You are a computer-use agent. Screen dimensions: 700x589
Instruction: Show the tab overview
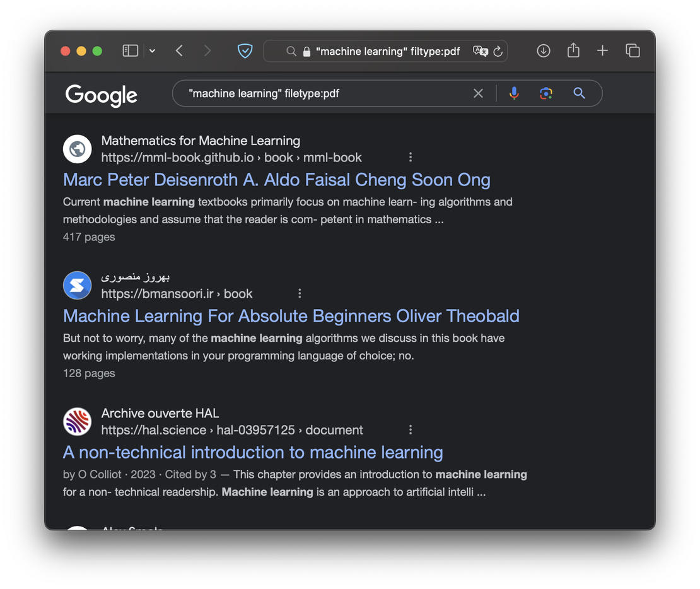point(633,51)
